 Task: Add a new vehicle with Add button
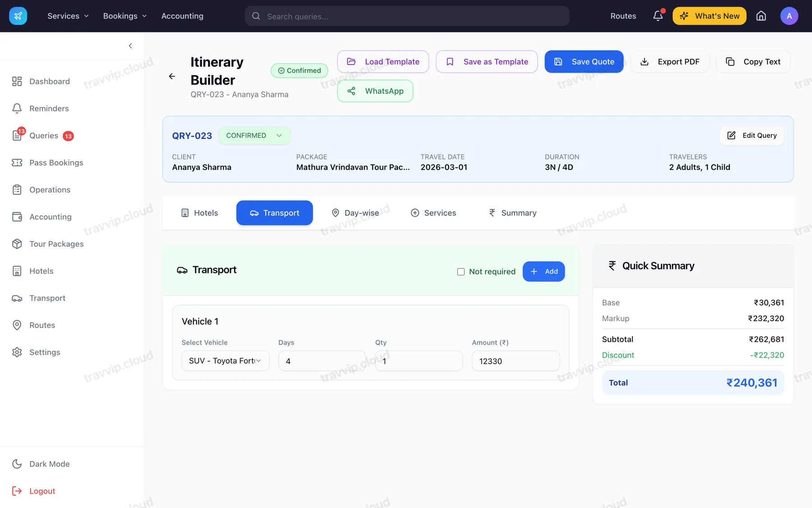(x=544, y=271)
